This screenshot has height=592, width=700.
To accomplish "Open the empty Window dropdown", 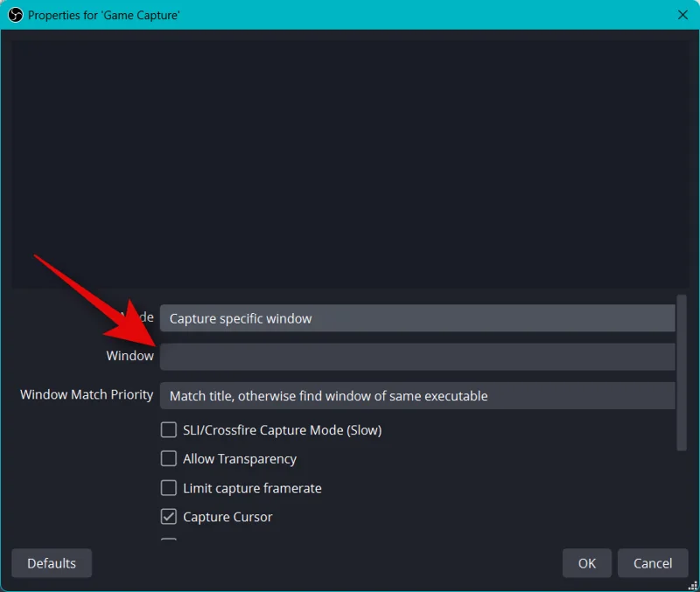I will (x=417, y=357).
